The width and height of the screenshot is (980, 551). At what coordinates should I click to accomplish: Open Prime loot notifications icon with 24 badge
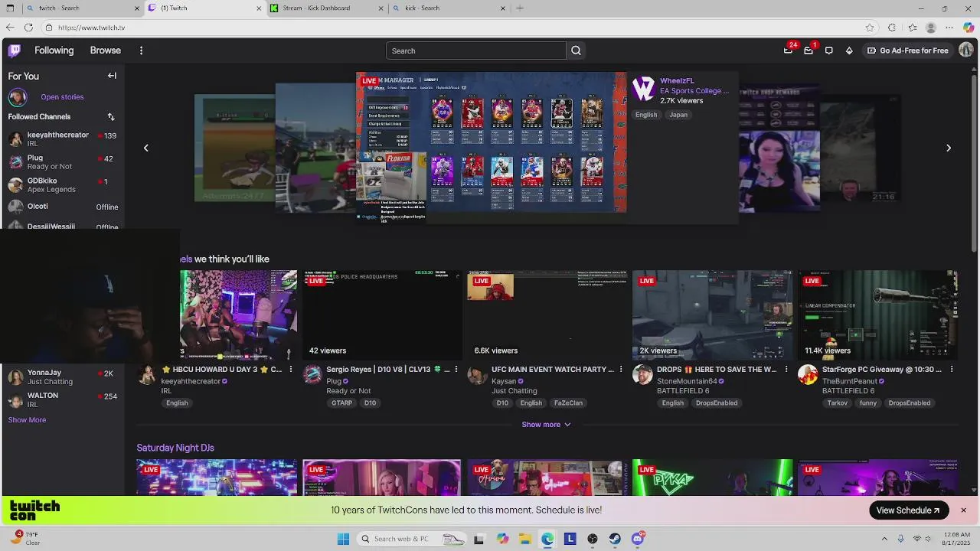(x=789, y=51)
